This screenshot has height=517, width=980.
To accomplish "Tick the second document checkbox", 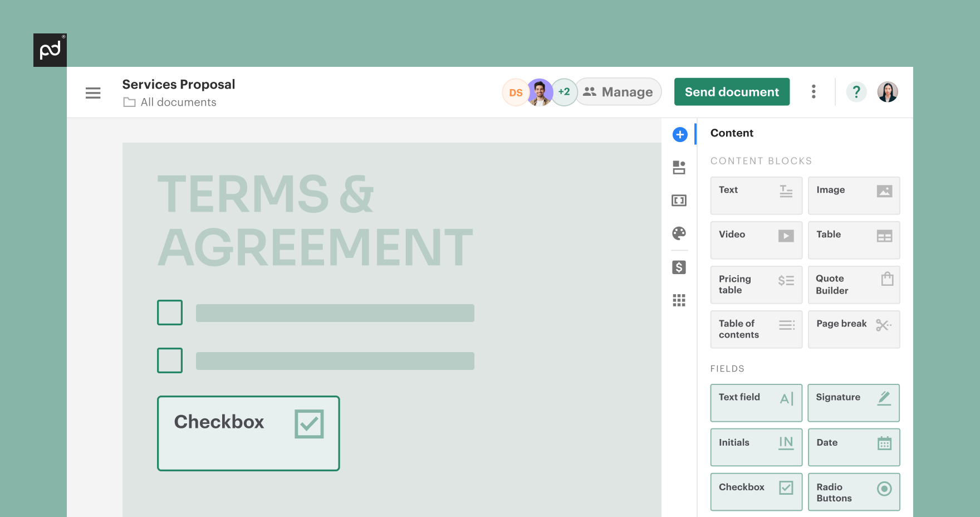I will tap(170, 360).
